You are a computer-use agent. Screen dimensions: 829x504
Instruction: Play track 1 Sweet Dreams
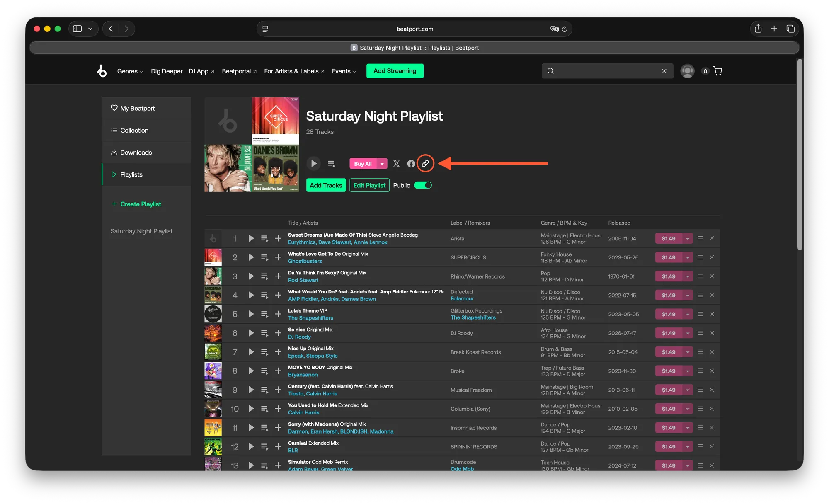coord(251,238)
